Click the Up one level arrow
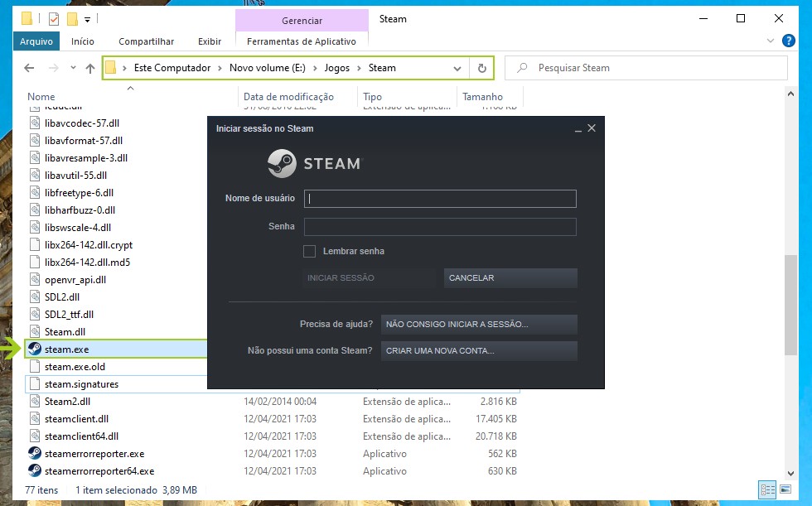Screen dimensions: 812x506 click(90, 68)
